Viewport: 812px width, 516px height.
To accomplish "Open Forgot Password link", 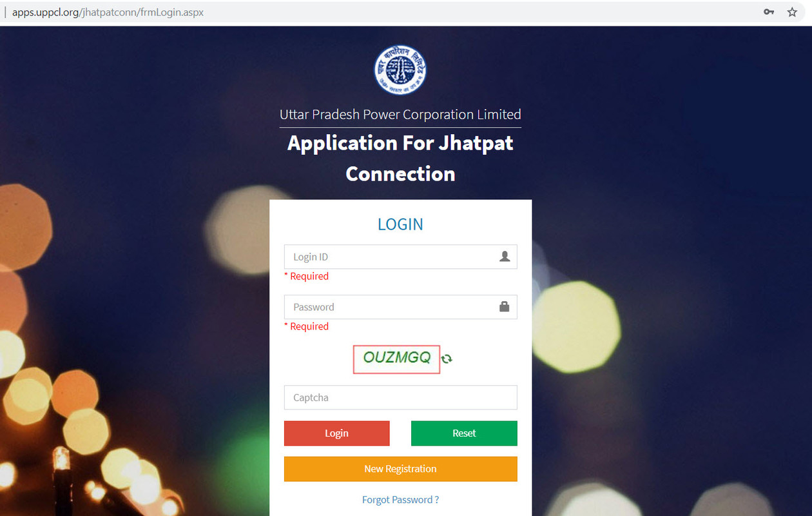I will [400, 500].
